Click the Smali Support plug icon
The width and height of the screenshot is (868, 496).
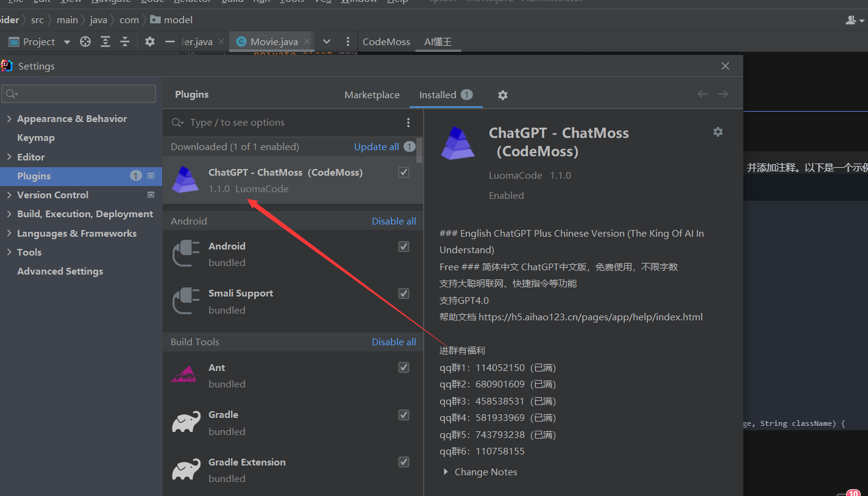186,301
